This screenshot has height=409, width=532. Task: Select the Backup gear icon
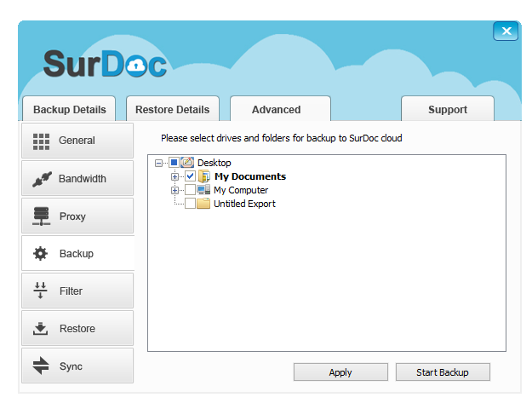[40, 253]
